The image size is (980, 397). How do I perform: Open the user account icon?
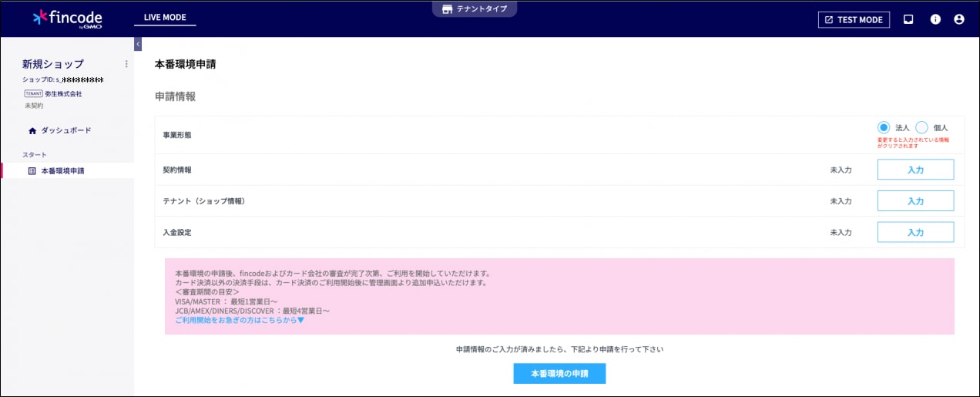959,20
